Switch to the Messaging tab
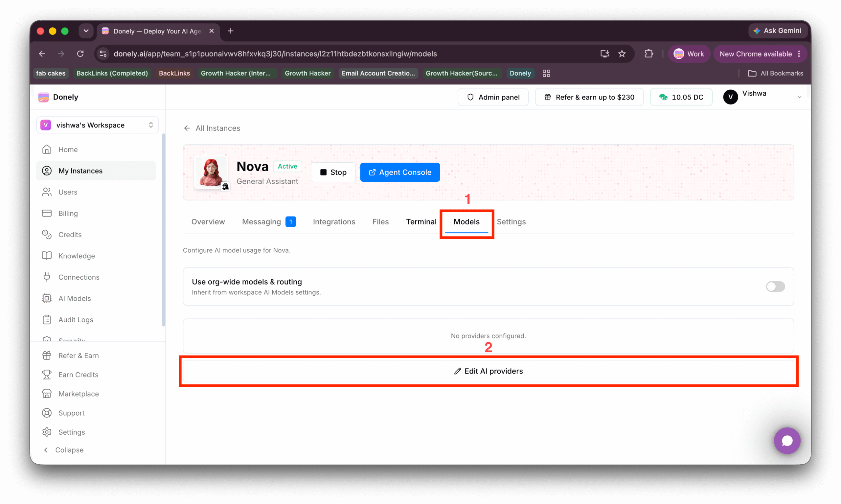841x504 pixels. [269, 222]
